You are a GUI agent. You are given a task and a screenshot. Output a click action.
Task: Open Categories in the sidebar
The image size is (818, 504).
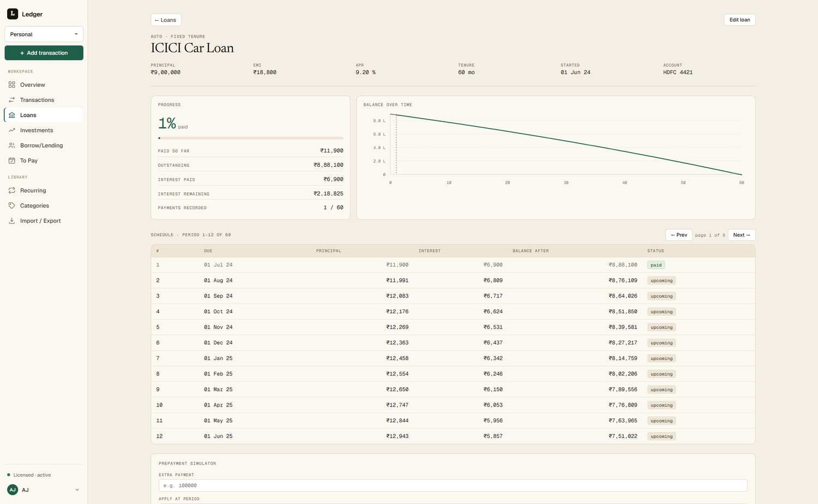pyautogui.click(x=44, y=206)
